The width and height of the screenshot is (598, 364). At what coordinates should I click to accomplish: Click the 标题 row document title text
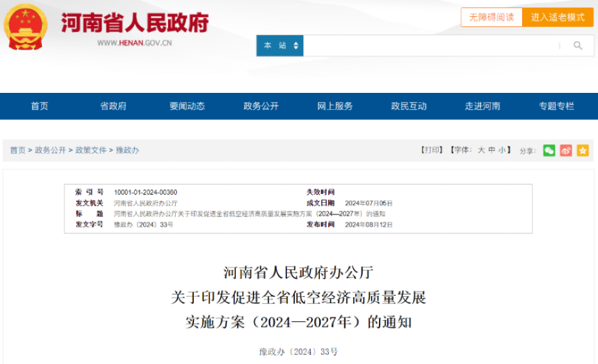tap(249, 214)
